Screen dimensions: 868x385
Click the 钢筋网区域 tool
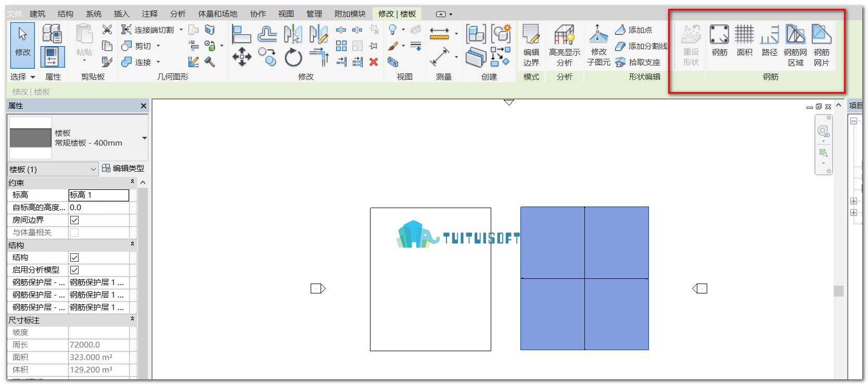(795, 45)
